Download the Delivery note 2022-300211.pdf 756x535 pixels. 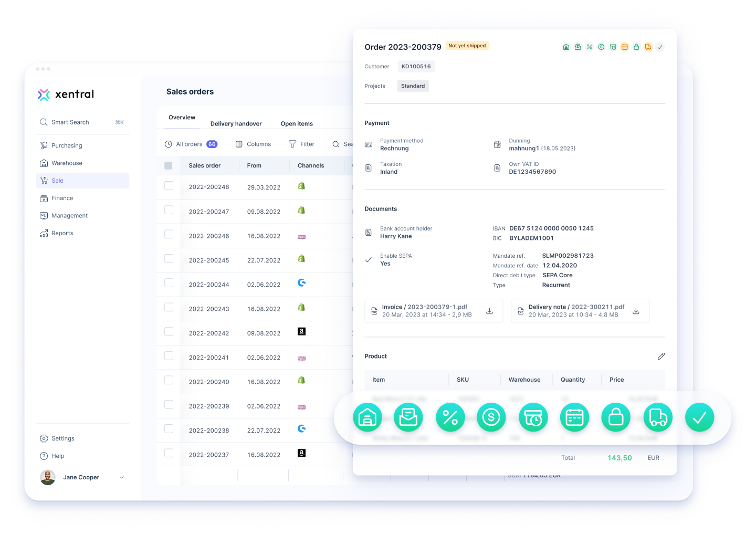636,311
